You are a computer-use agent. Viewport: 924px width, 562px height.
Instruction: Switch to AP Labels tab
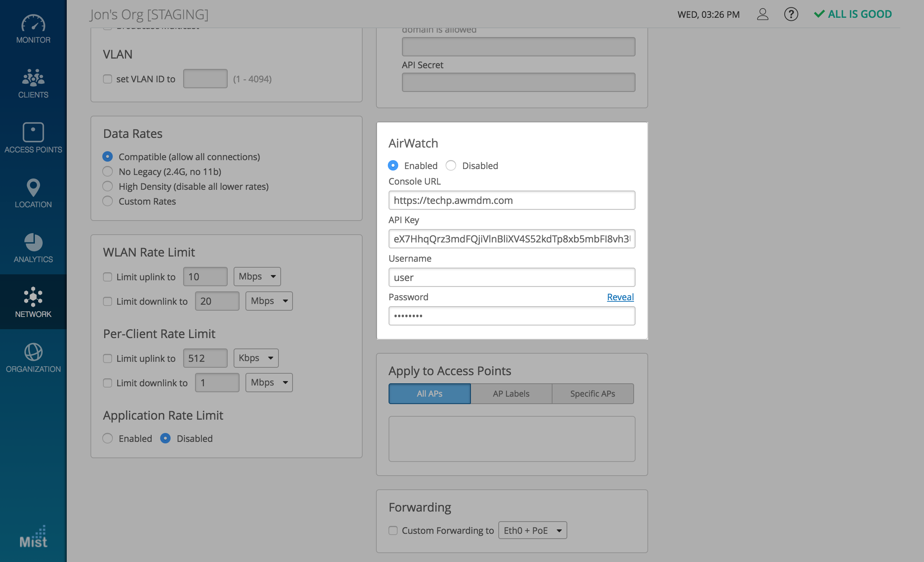(x=511, y=394)
